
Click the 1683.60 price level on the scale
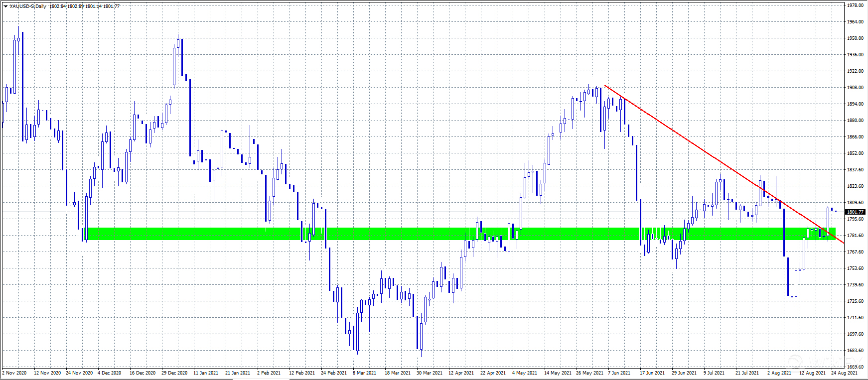click(x=855, y=351)
